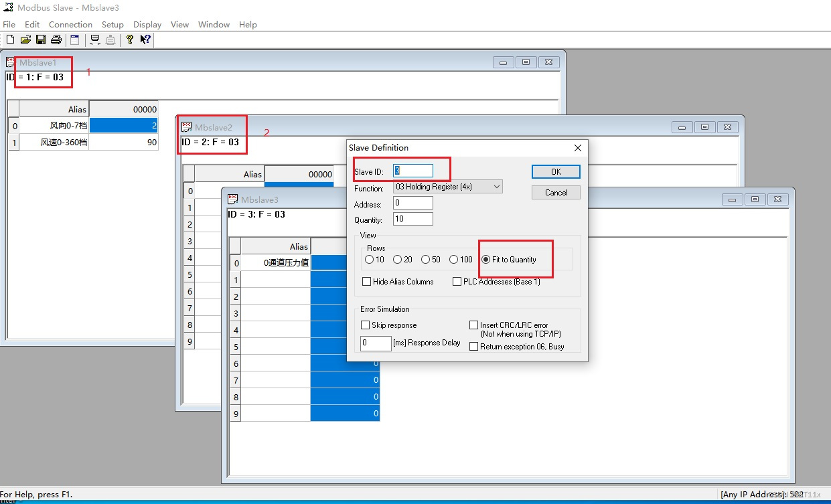
Task: Print with the printer toolbar icon
Action: pos(56,40)
